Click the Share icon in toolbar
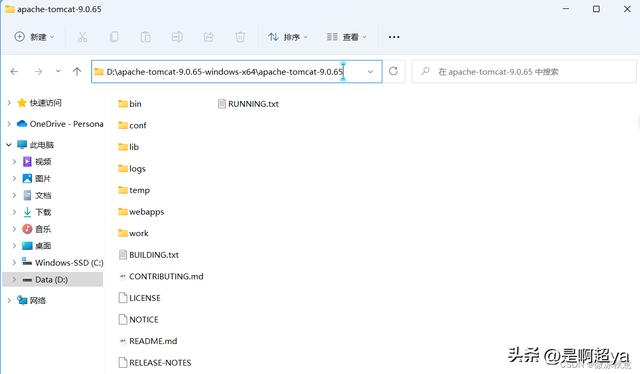Screen dimensions: 640x374 (209, 37)
